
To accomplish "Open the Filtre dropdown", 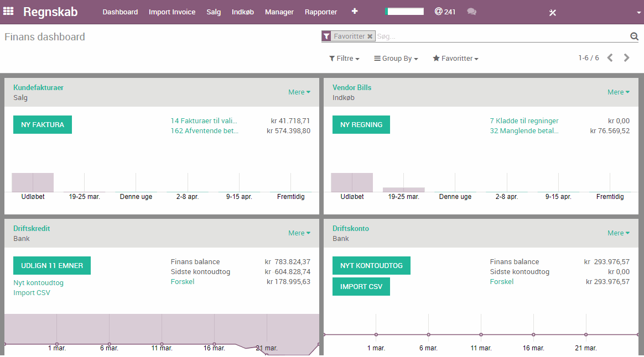I will pyautogui.click(x=344, y=58).
